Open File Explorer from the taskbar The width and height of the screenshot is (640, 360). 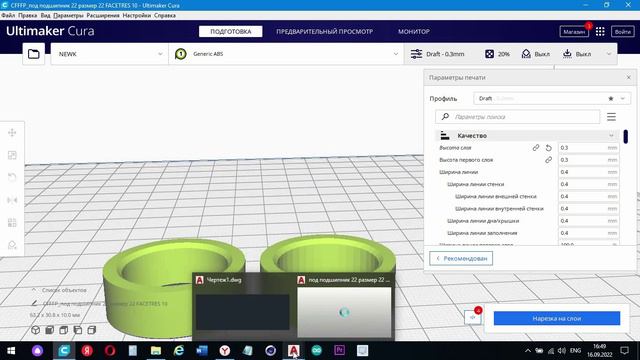point(156,351)
